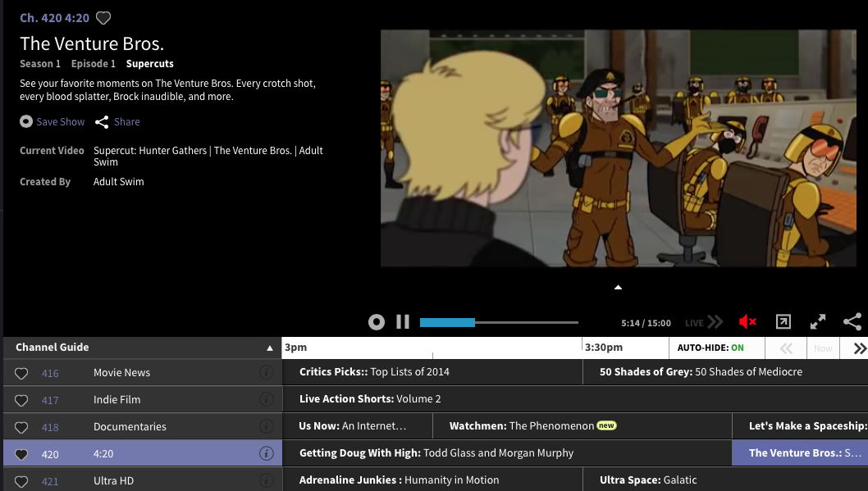
Task: Show info for 4:20 channel
Action: click(267, 453)
